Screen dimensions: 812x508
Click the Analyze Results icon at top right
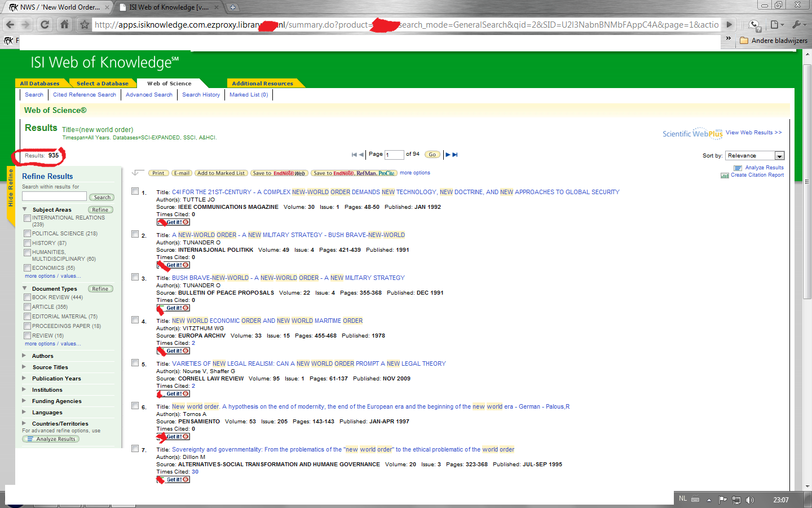coord(738,168)
